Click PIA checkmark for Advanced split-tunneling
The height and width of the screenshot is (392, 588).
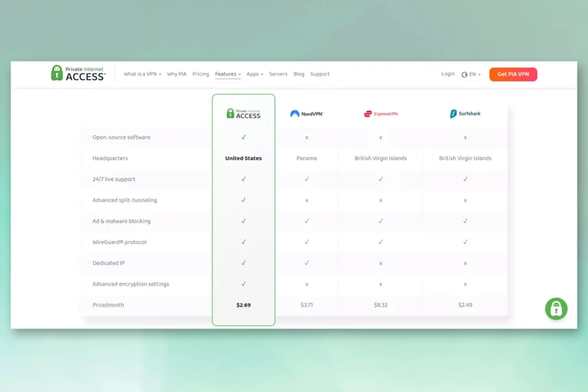pyautogui.click(x=243, y=200)
